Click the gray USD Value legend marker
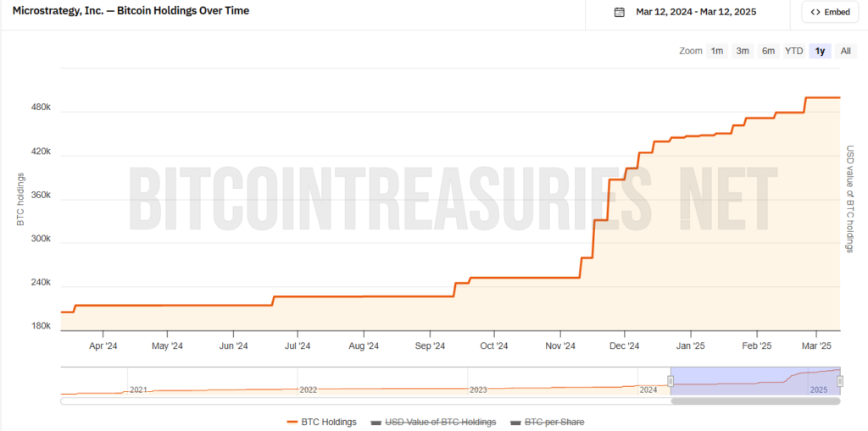Image resolution: width=868 pixels, height=431 pixels. point(377,422)
